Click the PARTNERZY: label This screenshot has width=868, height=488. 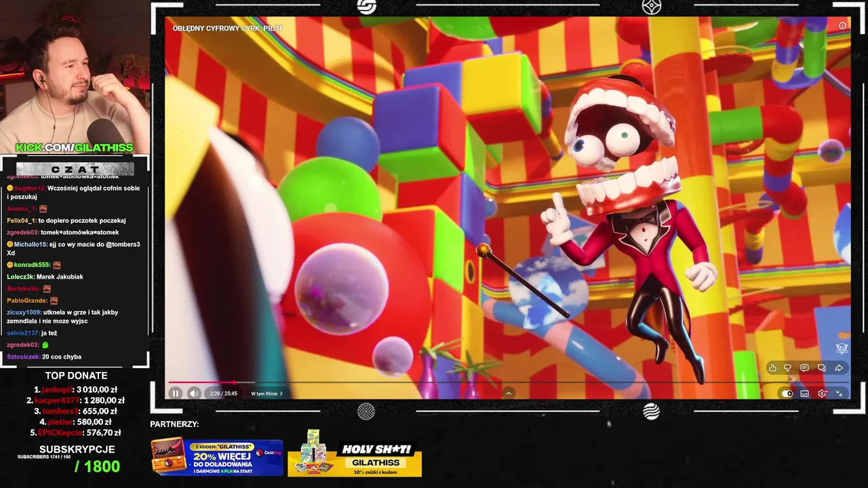point(174,424)
